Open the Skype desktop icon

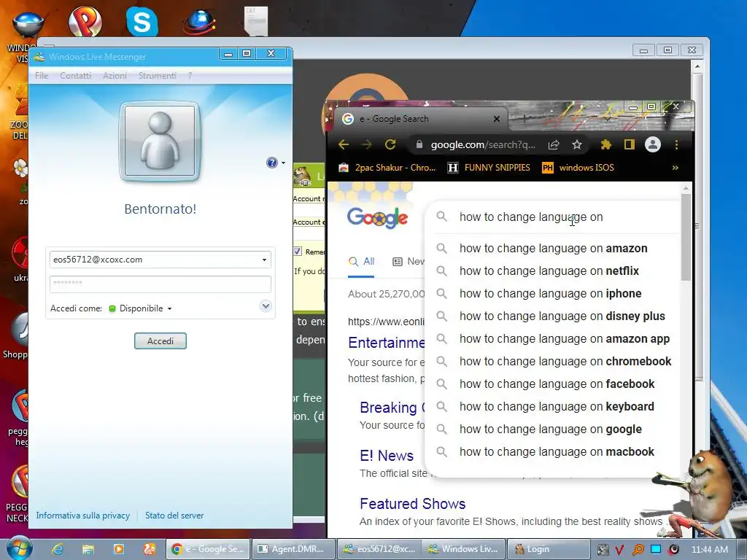click(x=142, y=22)
